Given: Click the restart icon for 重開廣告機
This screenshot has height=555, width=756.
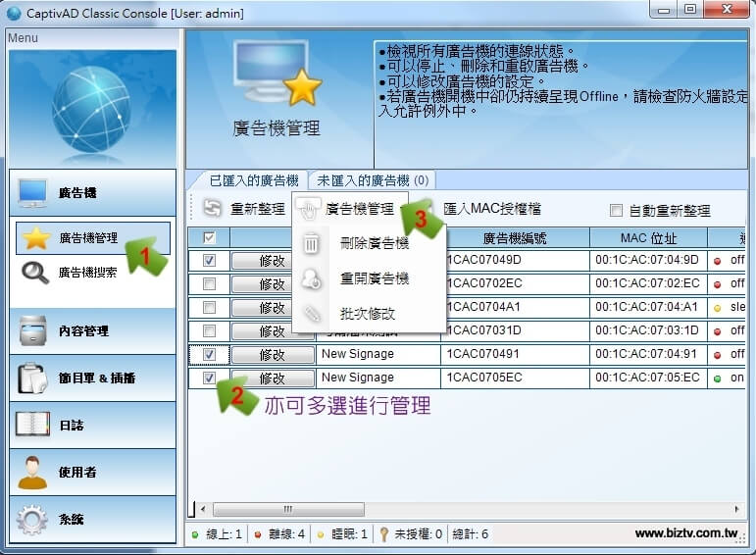Looking at the screenshot, I should 311,279.
